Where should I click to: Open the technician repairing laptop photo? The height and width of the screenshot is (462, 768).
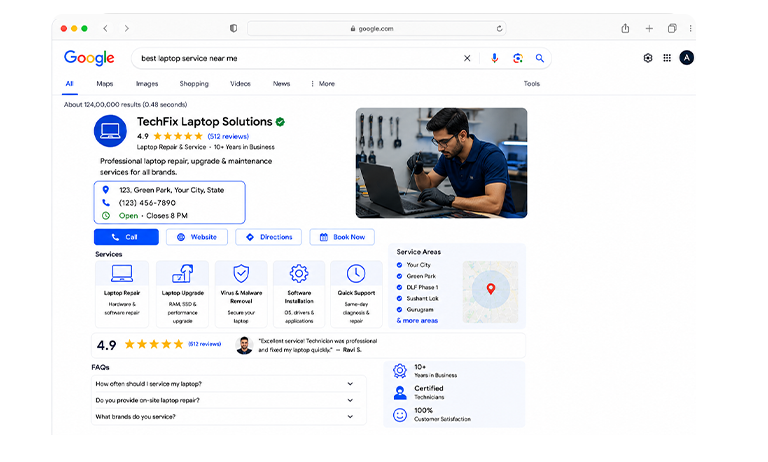441,163
